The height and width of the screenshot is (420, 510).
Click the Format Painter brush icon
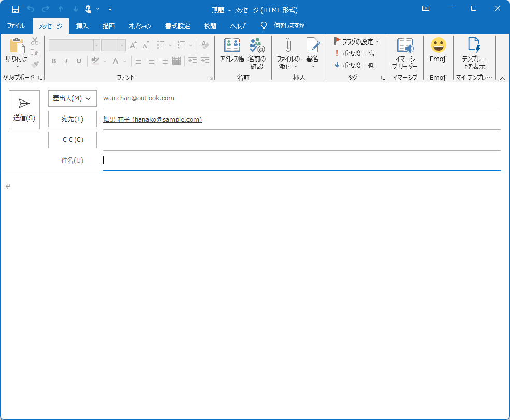coord(35,64)
